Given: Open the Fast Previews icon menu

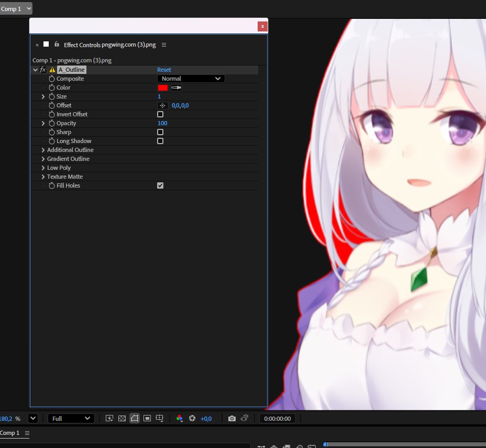Looking at the screenshot, I should [x=109, y=418].
